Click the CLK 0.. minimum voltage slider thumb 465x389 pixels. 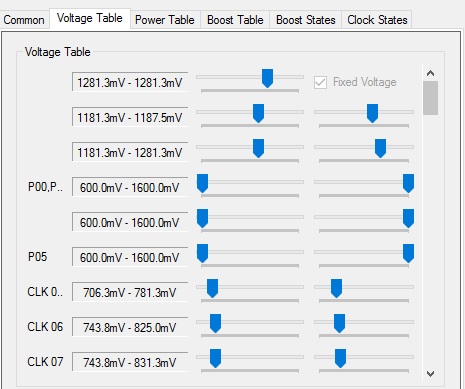coord(212,289)
